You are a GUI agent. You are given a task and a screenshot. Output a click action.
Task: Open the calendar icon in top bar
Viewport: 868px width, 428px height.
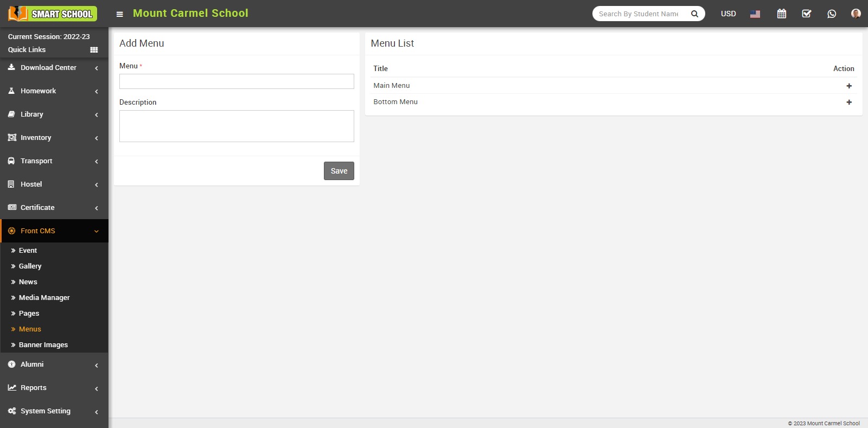(x=781, y=14)
